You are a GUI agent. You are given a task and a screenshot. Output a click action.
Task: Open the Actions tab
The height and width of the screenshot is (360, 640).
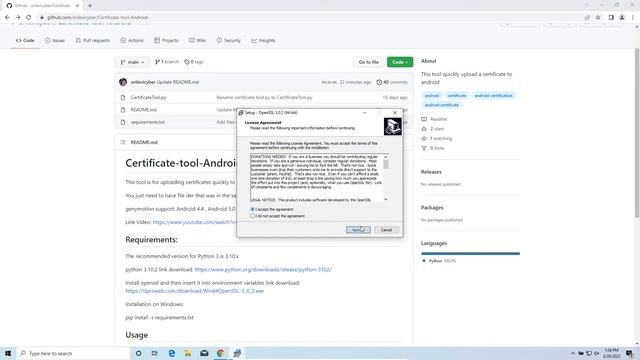point(132,40)
